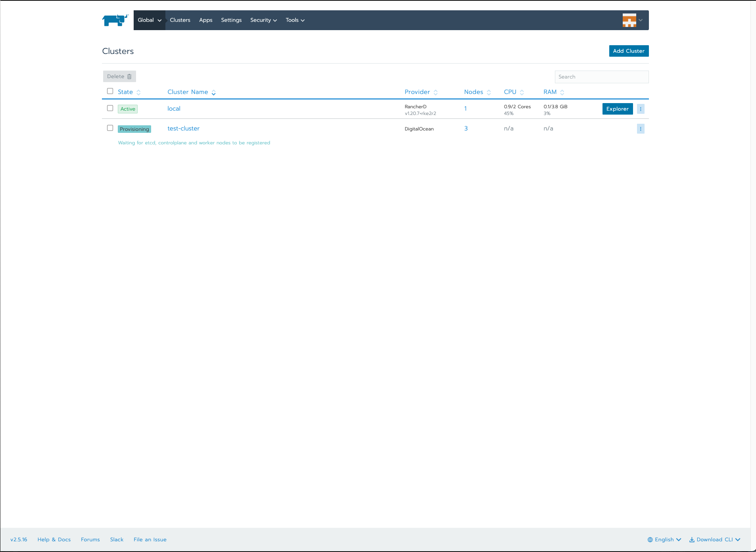Open actions menu for test-cluster
Screen dimensions: 756x552
(x=640, y=129)
